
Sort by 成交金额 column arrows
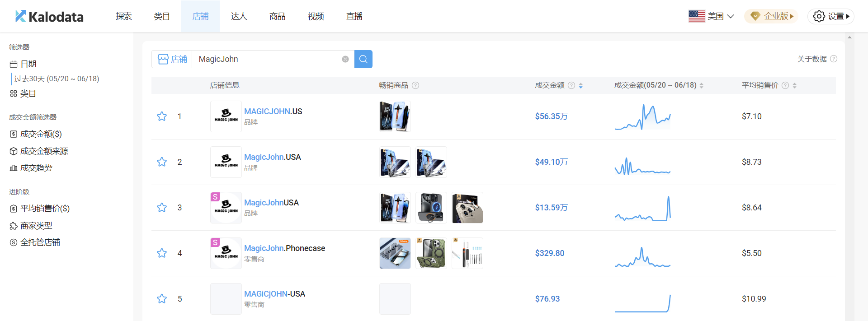pyautogui.click(x=580, y=85)
